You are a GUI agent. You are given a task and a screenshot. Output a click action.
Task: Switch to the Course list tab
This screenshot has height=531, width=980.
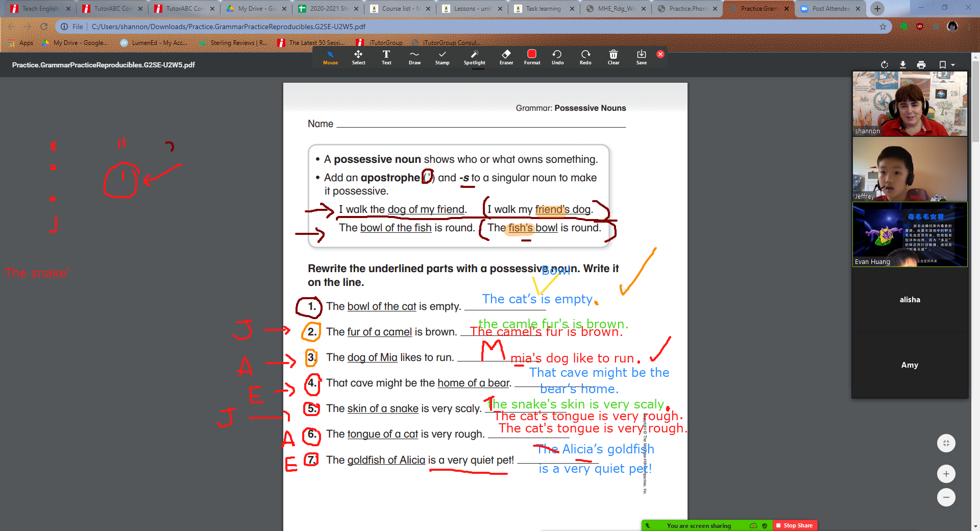[x=401, y=9]
